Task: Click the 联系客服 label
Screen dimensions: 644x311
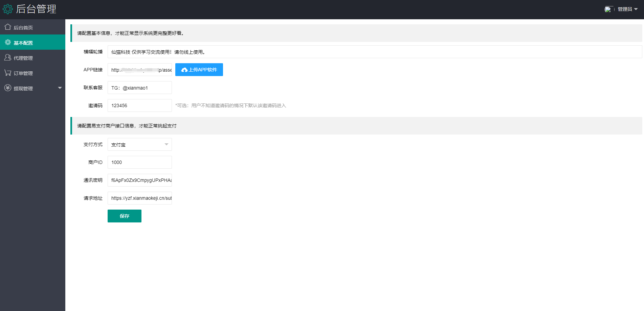Action: pyautogui.click(x=93, y=88)
